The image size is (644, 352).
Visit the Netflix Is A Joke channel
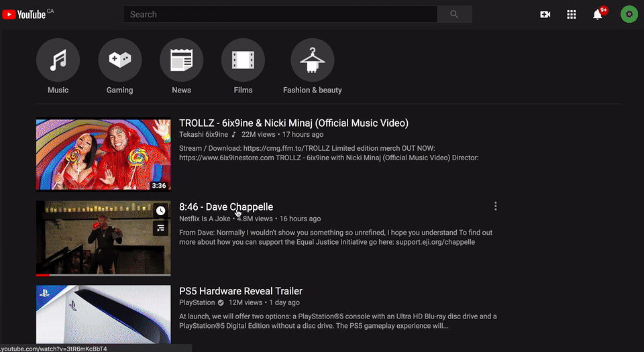point(205,219)
